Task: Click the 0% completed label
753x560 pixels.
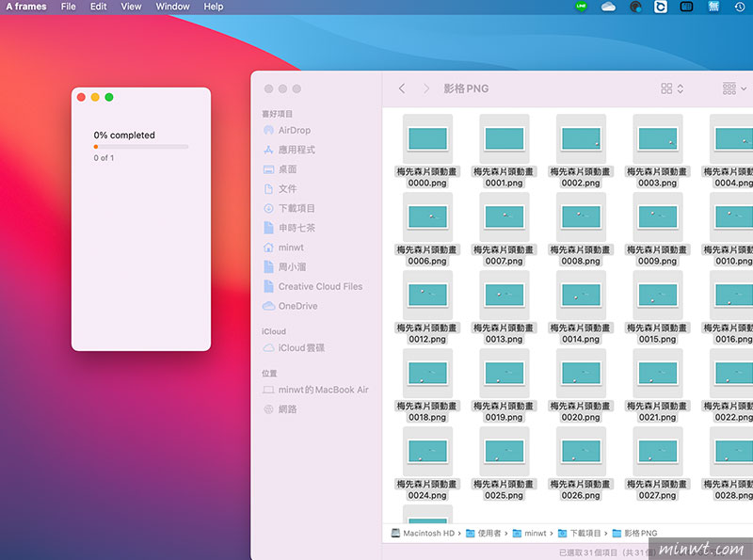Action: pyautogui.click(x=124, y=135)
